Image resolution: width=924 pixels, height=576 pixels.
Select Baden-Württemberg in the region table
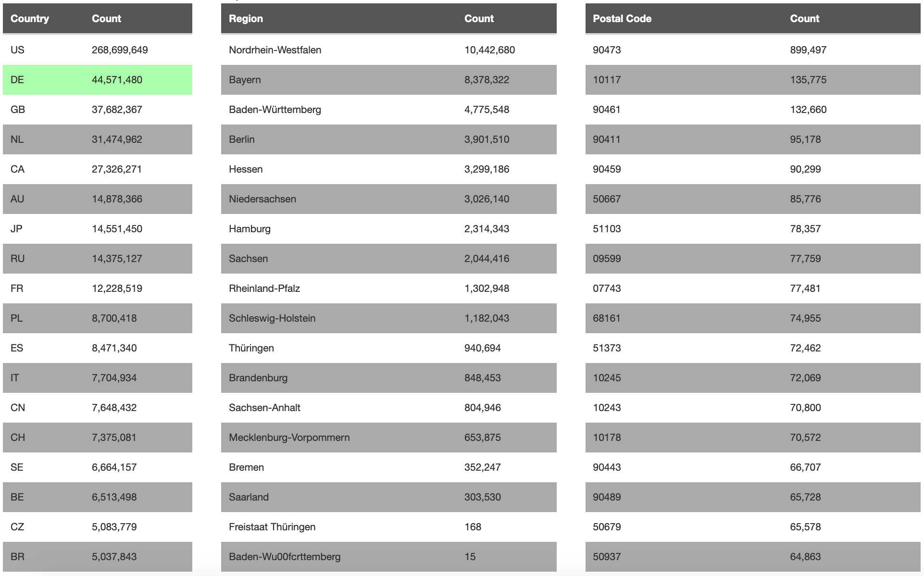click(275, 110)
